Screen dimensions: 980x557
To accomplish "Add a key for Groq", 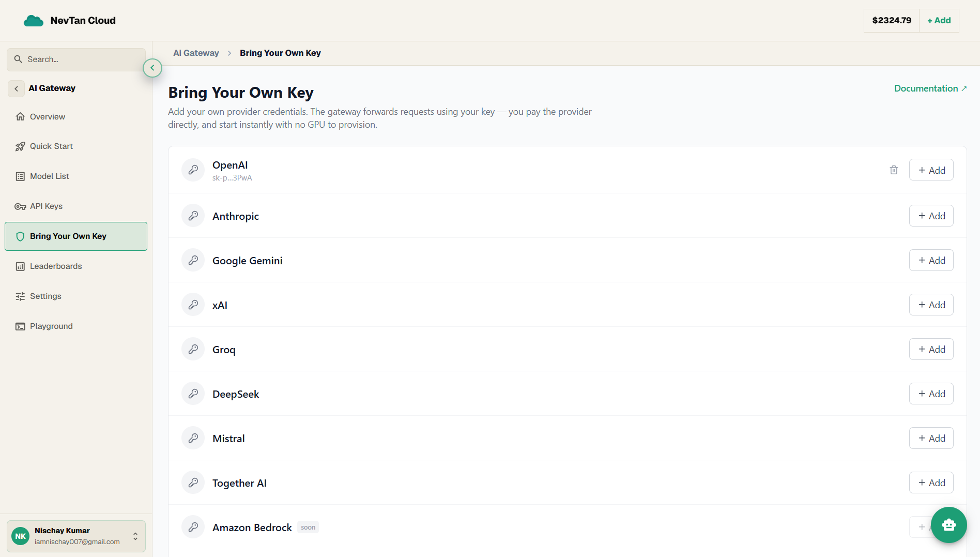I will pos(931,349).
